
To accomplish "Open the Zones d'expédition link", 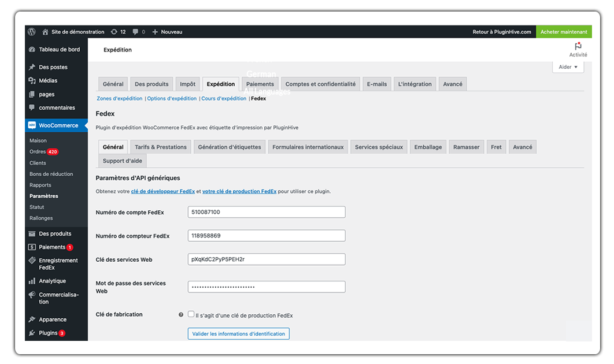I will pos(120,99).
